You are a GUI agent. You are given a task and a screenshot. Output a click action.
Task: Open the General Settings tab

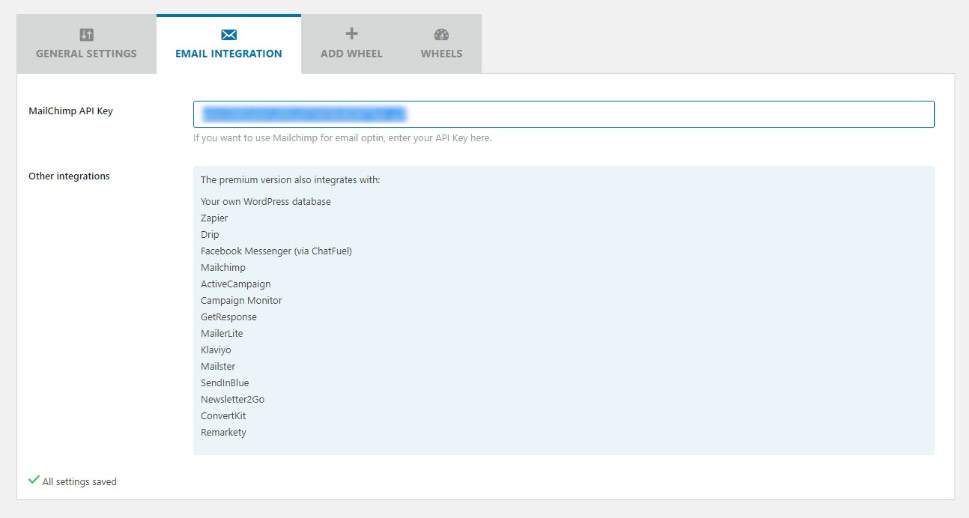click(x=87, y=45)
